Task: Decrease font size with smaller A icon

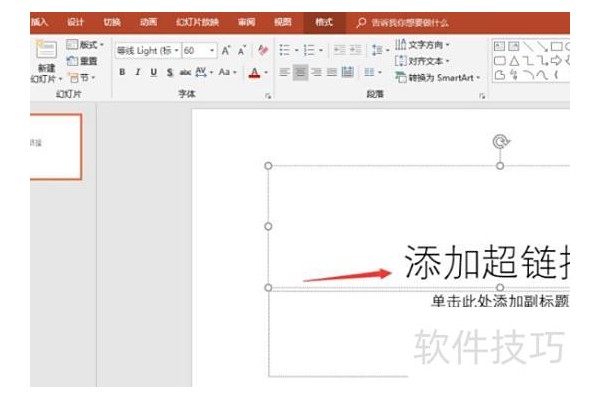Action: click(x=241, y=50)
